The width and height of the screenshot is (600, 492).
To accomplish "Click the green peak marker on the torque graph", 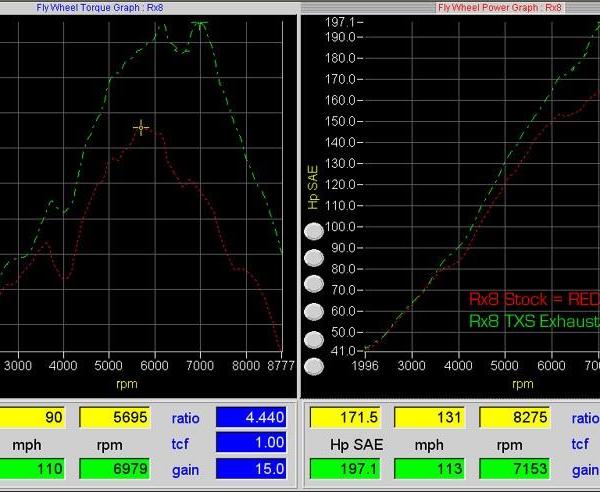I will tap(200, 25).
